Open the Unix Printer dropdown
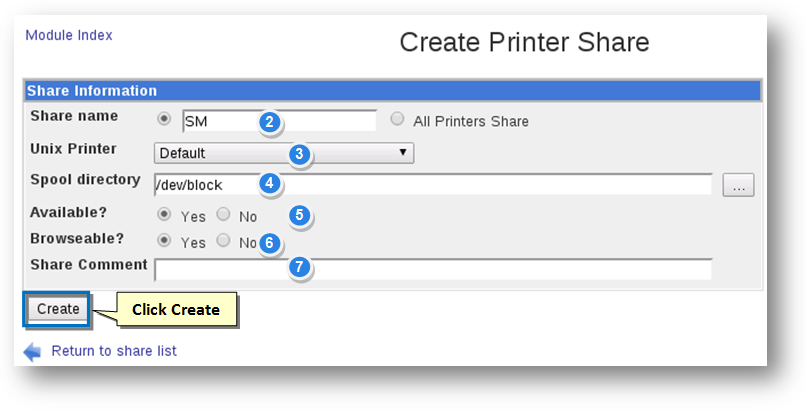The image size is (806, 411). coord(284,153)
